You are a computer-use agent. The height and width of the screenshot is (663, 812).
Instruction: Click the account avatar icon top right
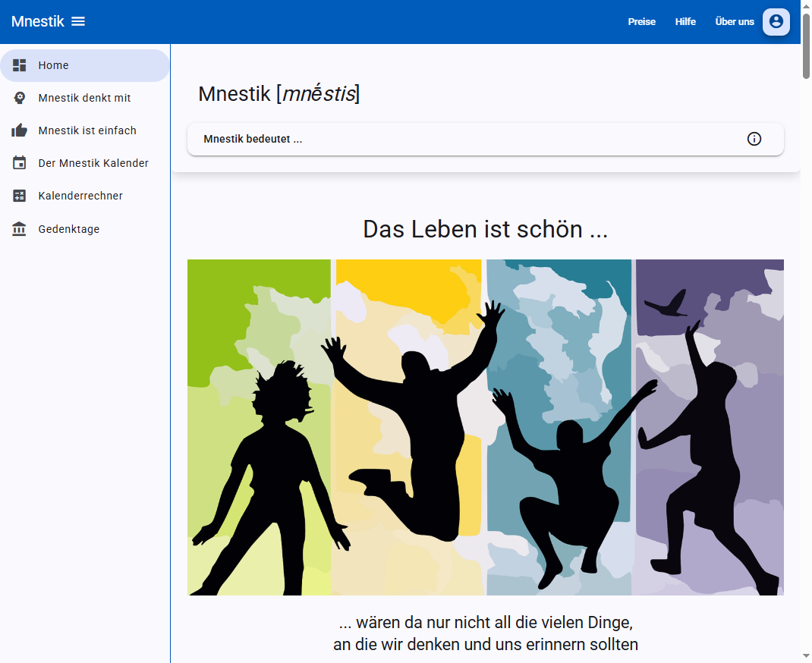[x=776, y=22]
